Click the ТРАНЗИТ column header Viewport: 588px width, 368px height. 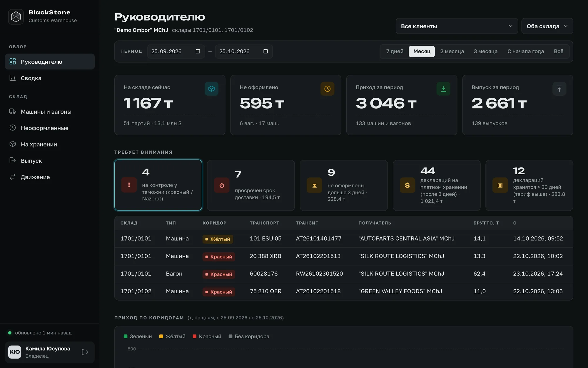(307, 223)
